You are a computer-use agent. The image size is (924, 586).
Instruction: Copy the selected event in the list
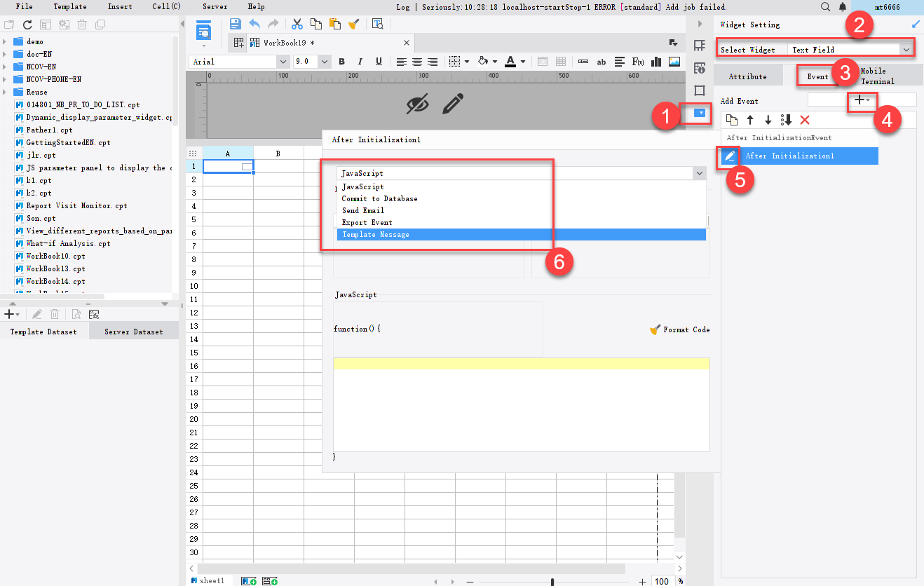coord(732,120)
